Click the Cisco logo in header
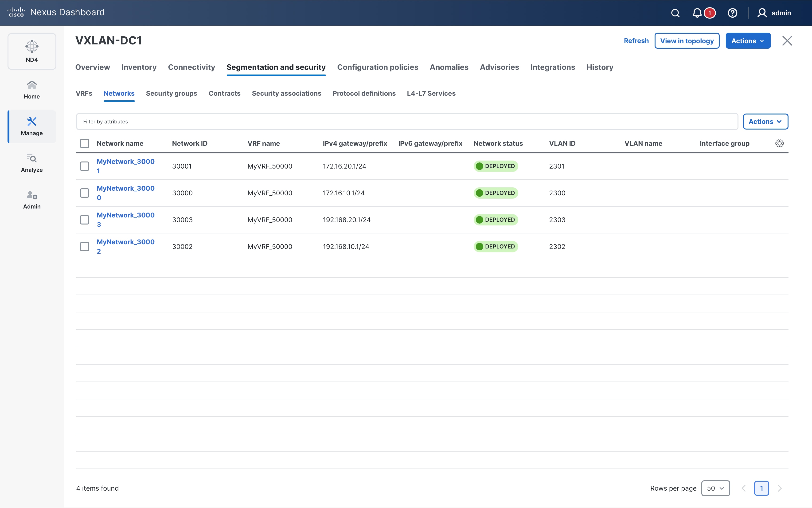Image resolution: width=812 pixels, height=508 pixels. pyautogui.click(x=16, y=12)
